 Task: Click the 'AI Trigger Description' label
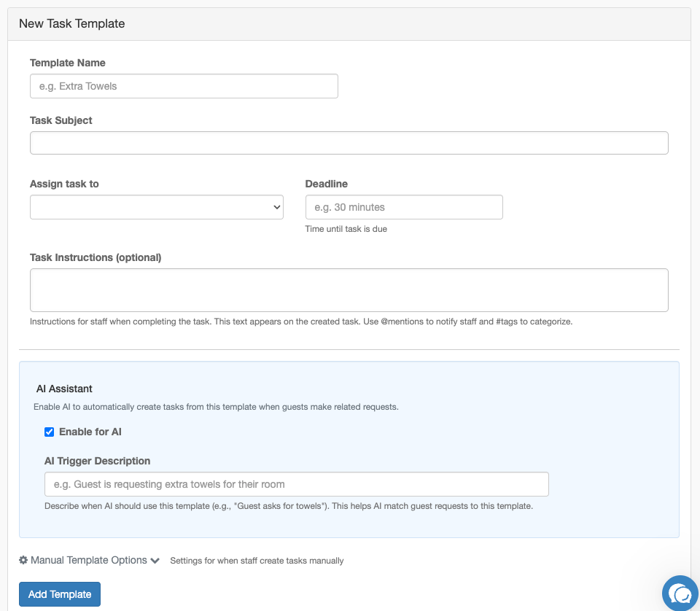(97, 461)
